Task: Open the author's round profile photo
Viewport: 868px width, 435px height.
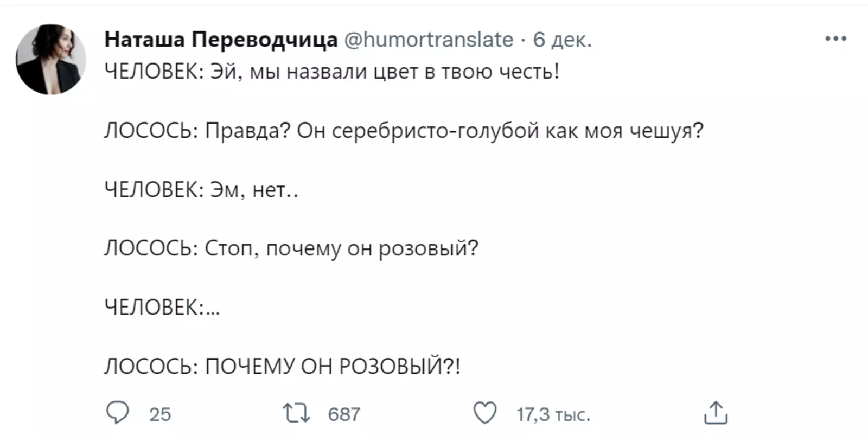Action: (x=51, y=59)
